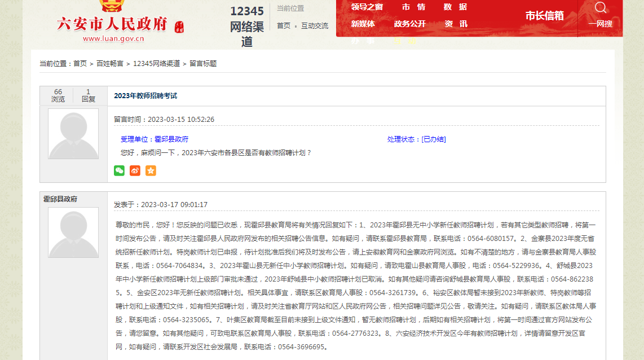Click the 留言标题 breadcrumb text
Image resolution: width=644 pixels, height=360 pixels.
point(203,64)
